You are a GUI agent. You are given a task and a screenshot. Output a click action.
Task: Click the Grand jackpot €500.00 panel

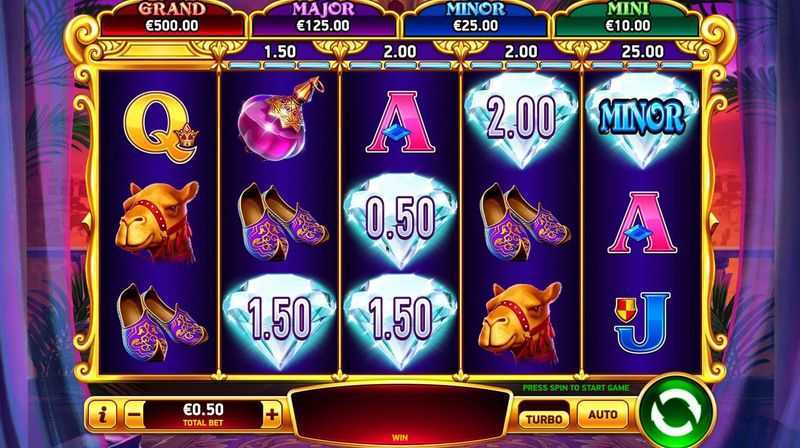[x=172, y=19]
